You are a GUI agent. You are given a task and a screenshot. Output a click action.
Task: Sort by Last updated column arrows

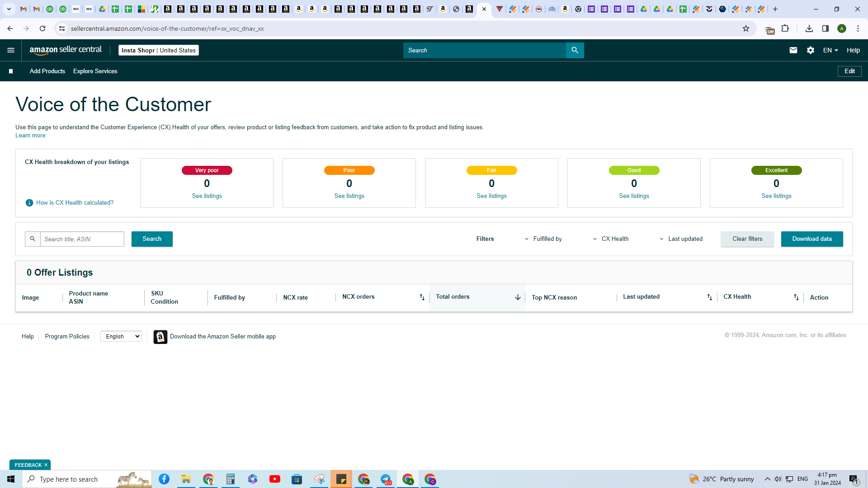tap(709, 297)
